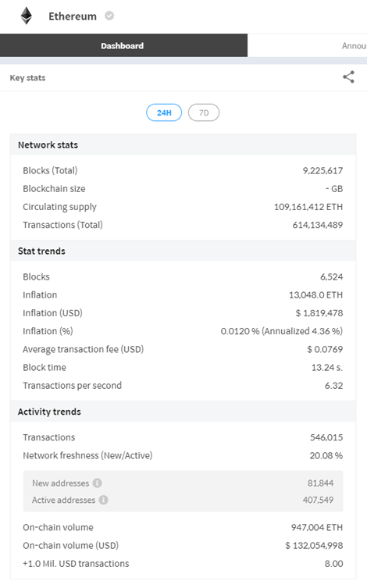The width and height of the screenshot is (367, 588).
Task: Click the Ethereum diamond logo
Action: click(27, 16)
